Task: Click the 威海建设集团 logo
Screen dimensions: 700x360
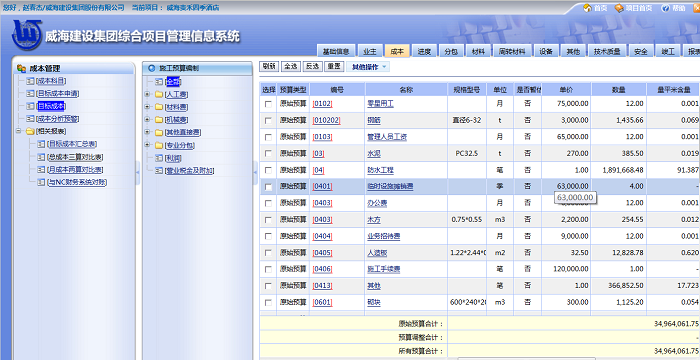Action: click(x=27, y=34)
